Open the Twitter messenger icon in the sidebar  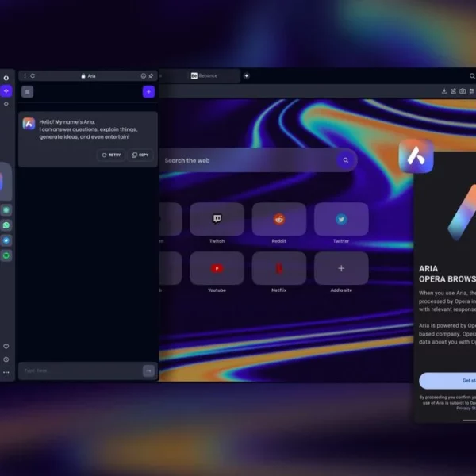click(x=6, y=240)
